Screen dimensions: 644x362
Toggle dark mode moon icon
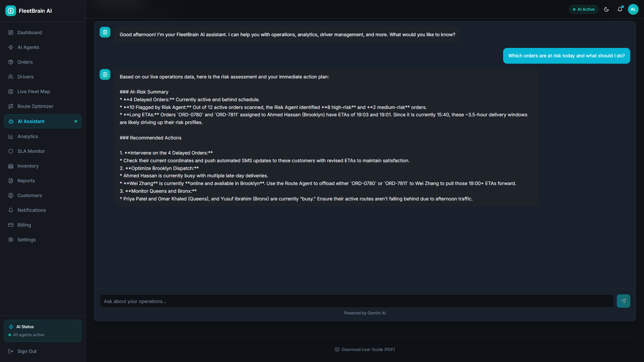click(606, 9)
